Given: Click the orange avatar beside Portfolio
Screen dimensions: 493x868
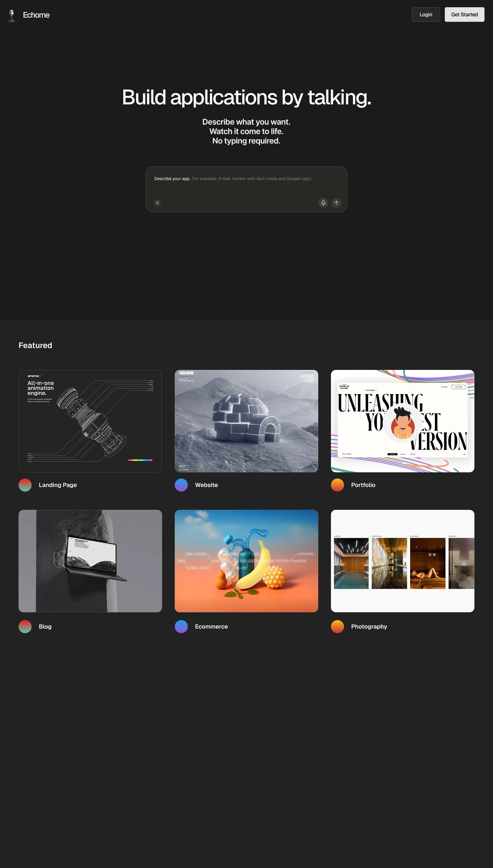Looking at the screenshot, I should [337, 485].
